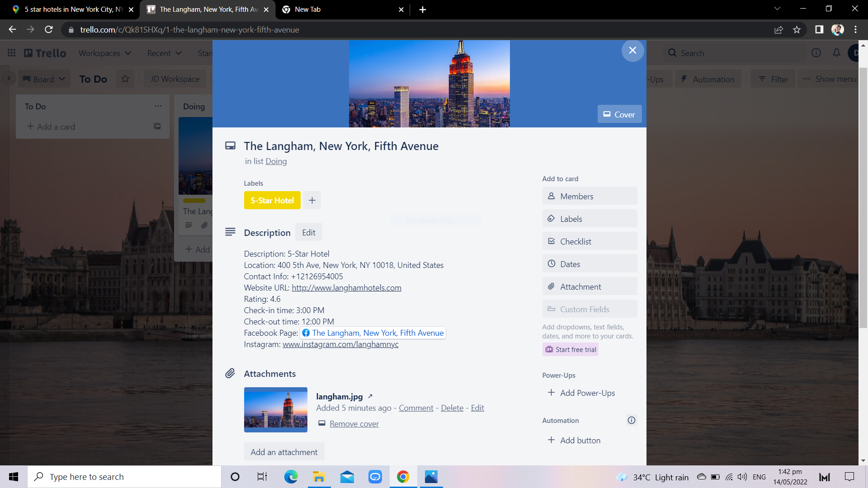Remove cover from the card
This screenshot has height=488, width=868.
coord(354,424)
